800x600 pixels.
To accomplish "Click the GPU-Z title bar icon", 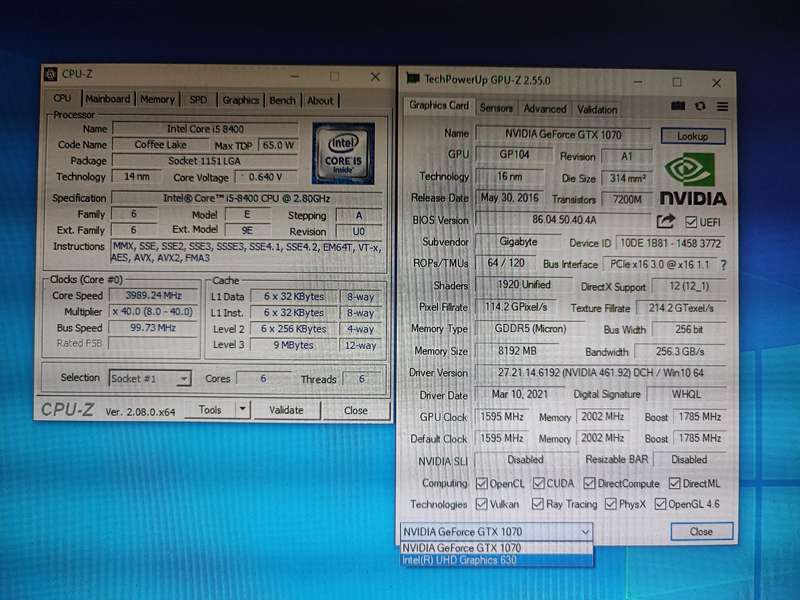I will pyautogui.click(x=412, y=79).
